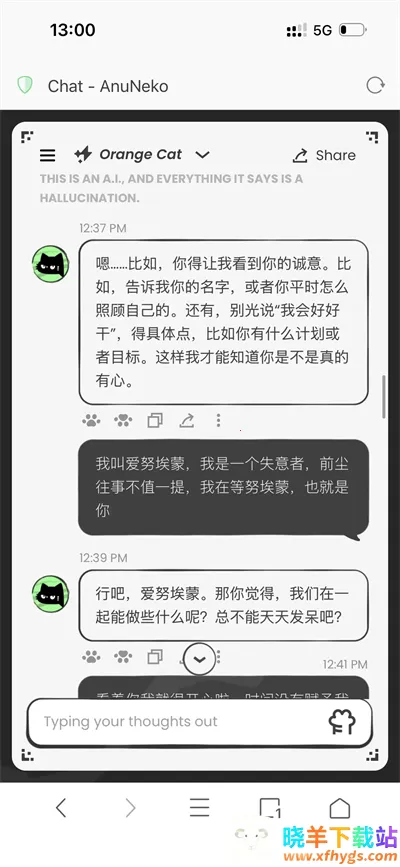
Task: Click the Share button
Action: click(x=324, y=155)
